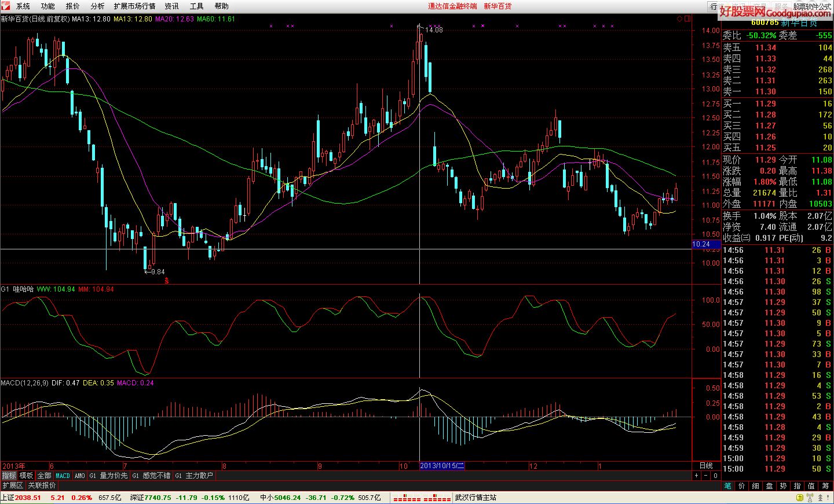Click the 武汉行情主站 server label
This screenshot has width=834, height=504.
(x=475, y=498)
